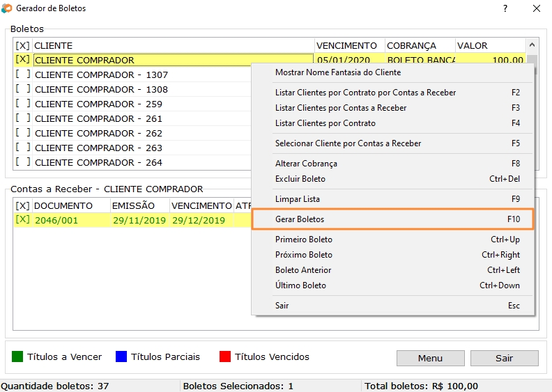Choose Próximo Boleto menu option
This screenshot has height=392, width=552.
pyautogui.click(x=304, y=255)
